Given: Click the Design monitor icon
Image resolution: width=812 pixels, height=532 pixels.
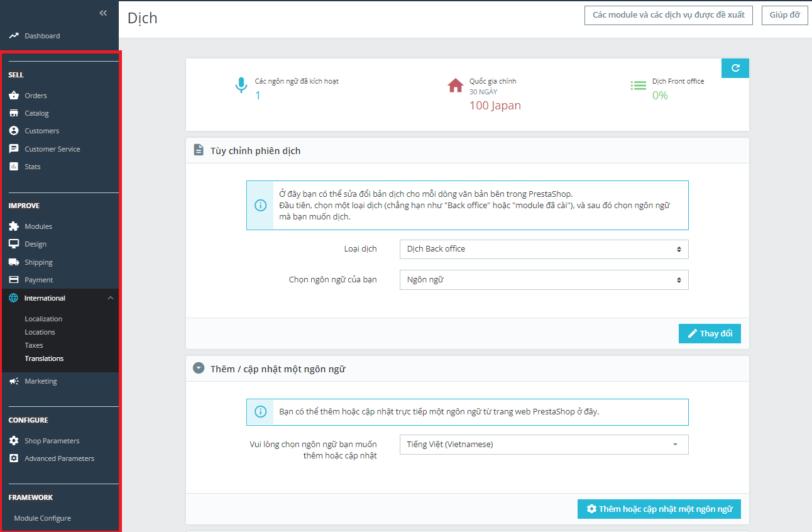Looking at the screenshot, I should click(x=14, y=244).
